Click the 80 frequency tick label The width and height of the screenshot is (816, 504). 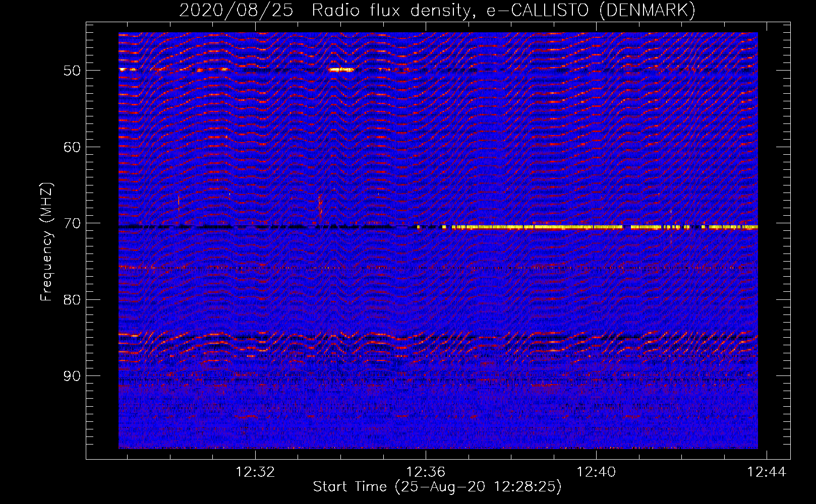72,300
